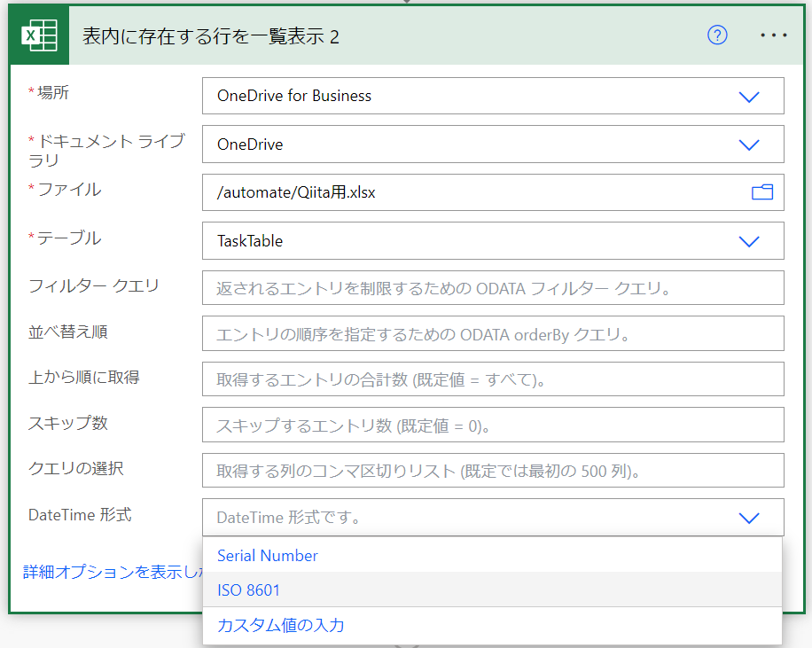
Task: Click the 上から順に取得 label
Action: pos(84,377)
